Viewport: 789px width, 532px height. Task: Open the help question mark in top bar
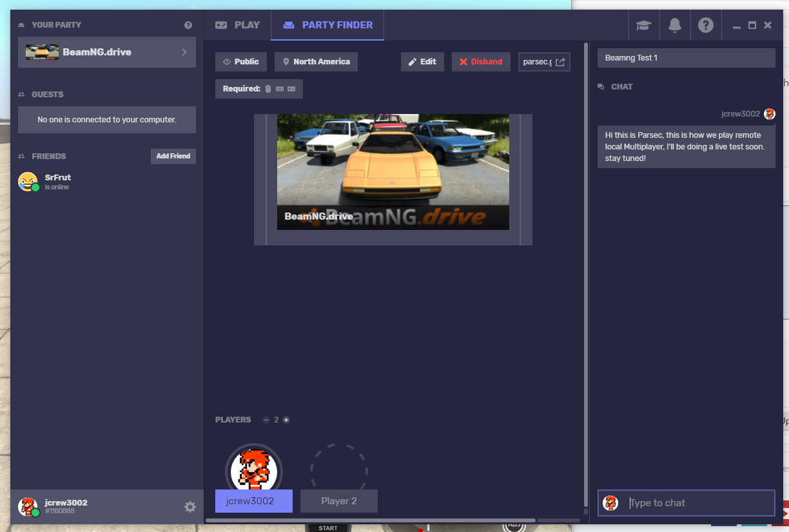[706, 25]
